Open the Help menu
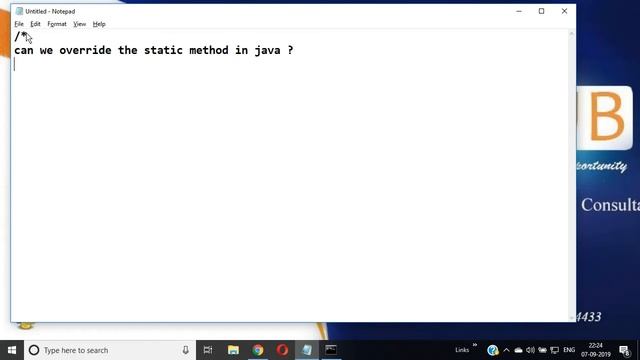This screenshot has height=360, width=640. pyautogui.click(x=99, y=24)
